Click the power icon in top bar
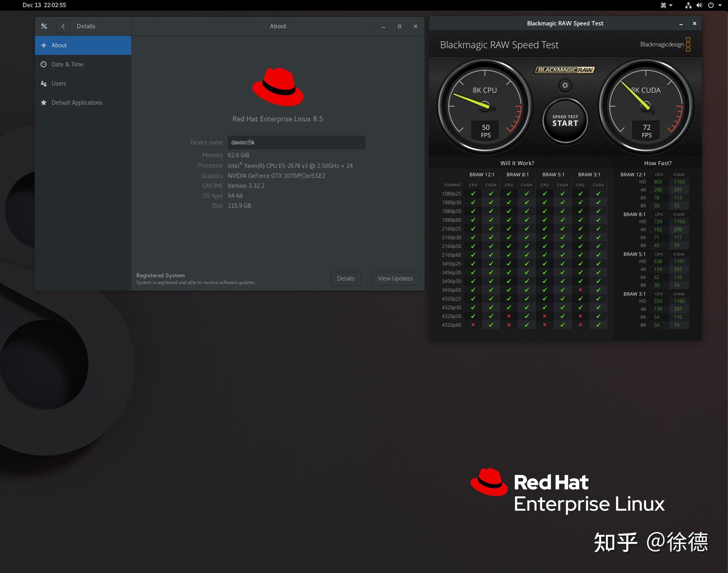Screen dimensions: 728x573 click(x=711, y=5)
